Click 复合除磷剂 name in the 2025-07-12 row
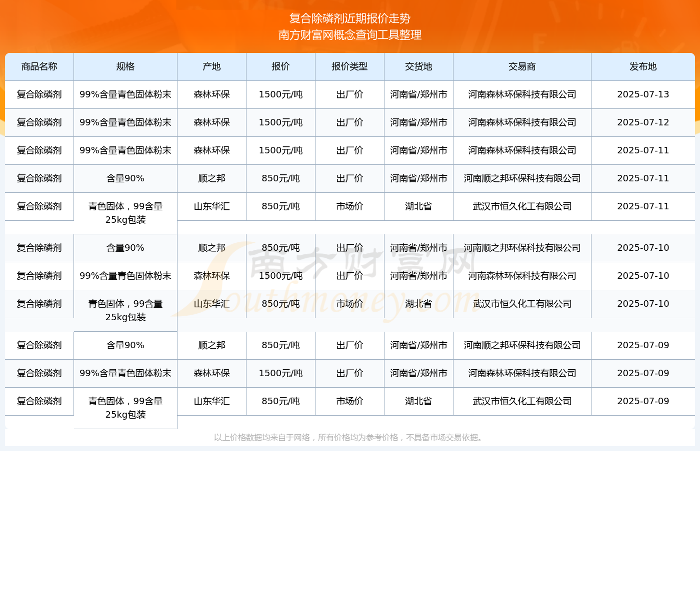The height and width of the screenshot is (602, 700). [x=39, y=122]
